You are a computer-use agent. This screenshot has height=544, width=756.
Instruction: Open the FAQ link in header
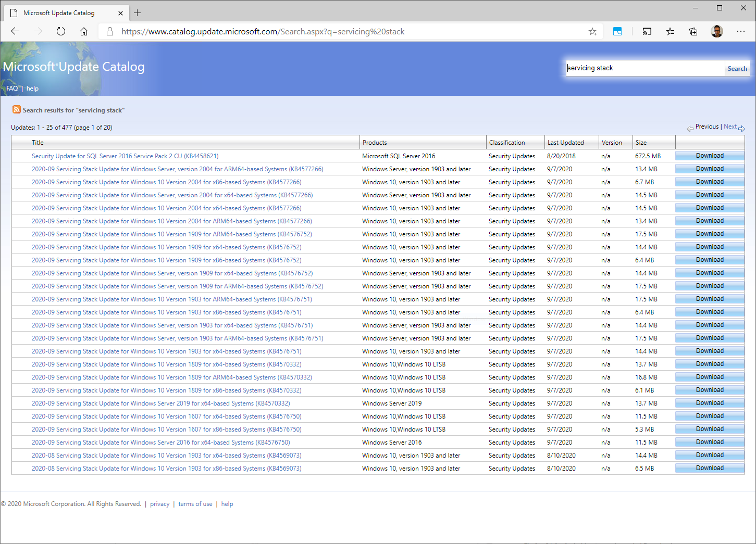(x=12, y=88)
